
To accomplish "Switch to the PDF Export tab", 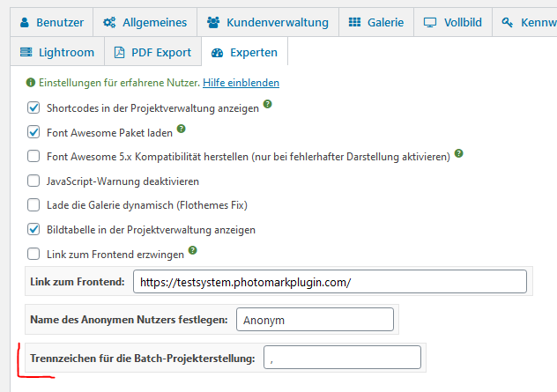I will click(152, 52).
